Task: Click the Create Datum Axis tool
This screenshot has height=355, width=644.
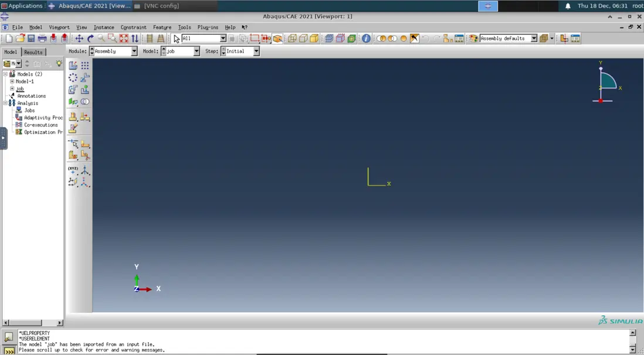Action: [84, 170]
